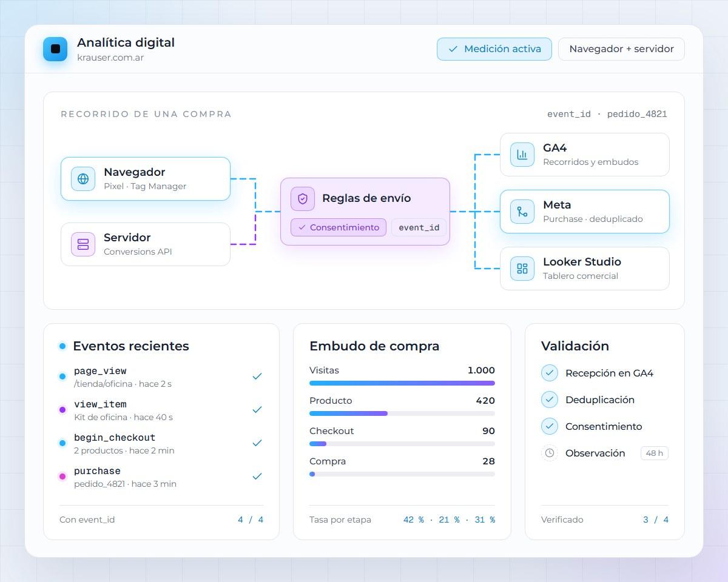Image resolution: width=728 pixels, height=582 pixels.
Task: Click the /tienda/oficina · hace 2 s detail
Action: point(123,384)
